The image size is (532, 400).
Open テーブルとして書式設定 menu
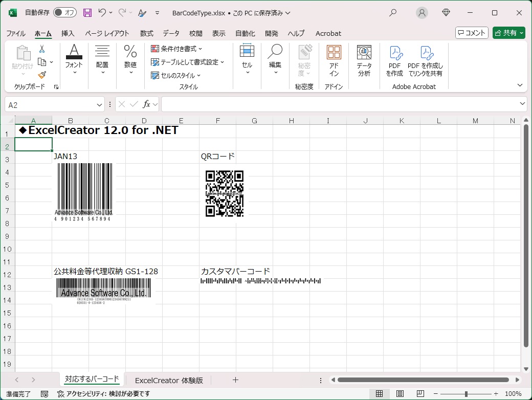point(188,62)
